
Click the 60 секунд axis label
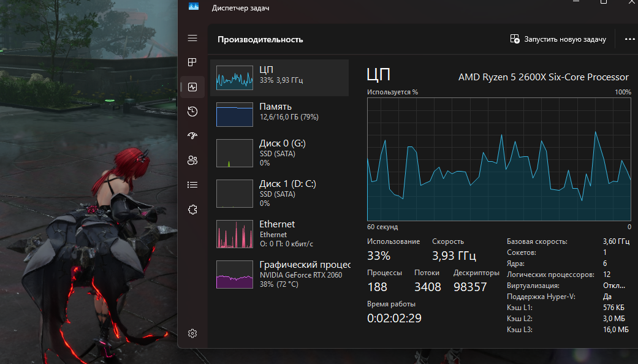[x=382, y=227]
